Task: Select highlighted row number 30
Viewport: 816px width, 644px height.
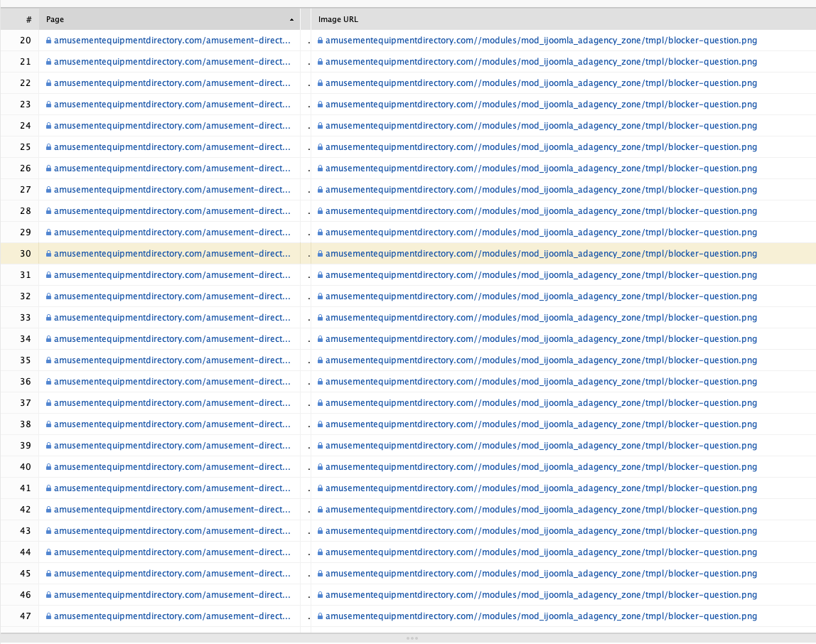Action: click(26, 254)
